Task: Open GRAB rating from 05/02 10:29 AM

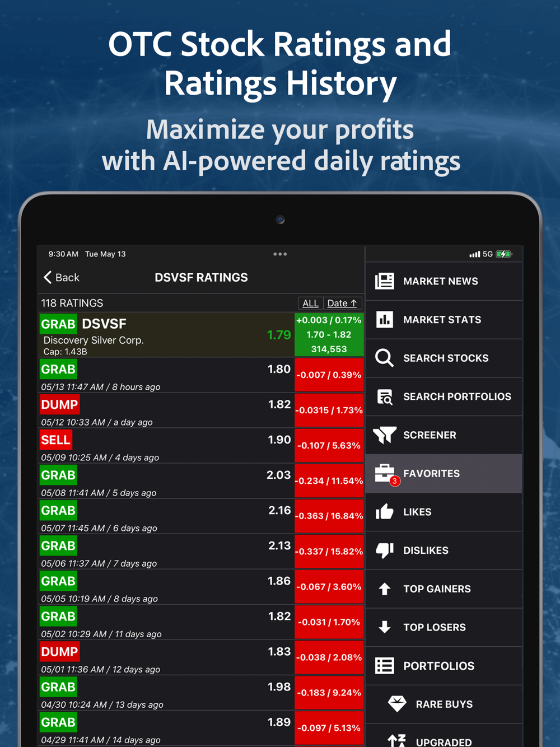Action: 200,622
